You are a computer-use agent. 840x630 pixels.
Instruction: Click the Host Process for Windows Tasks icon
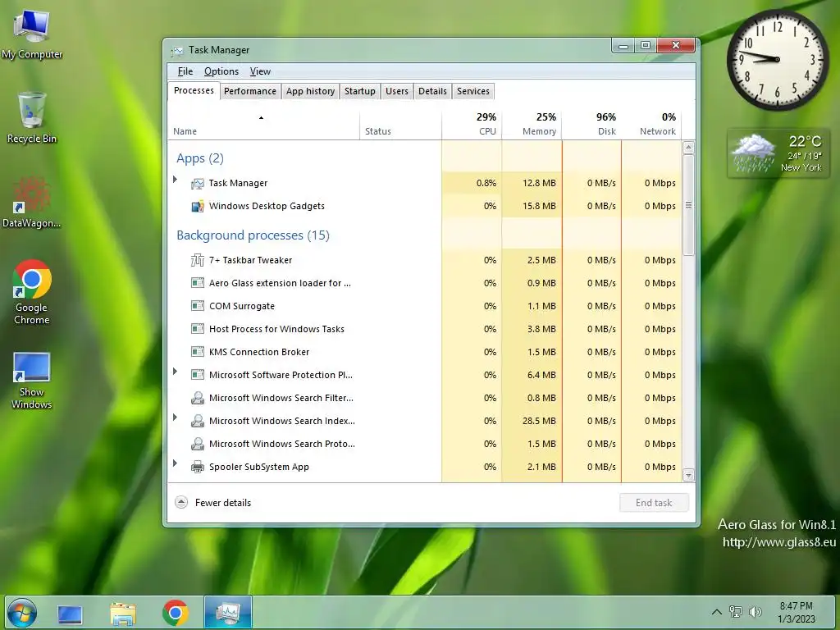pyautogui.click(x=198, y=329)
